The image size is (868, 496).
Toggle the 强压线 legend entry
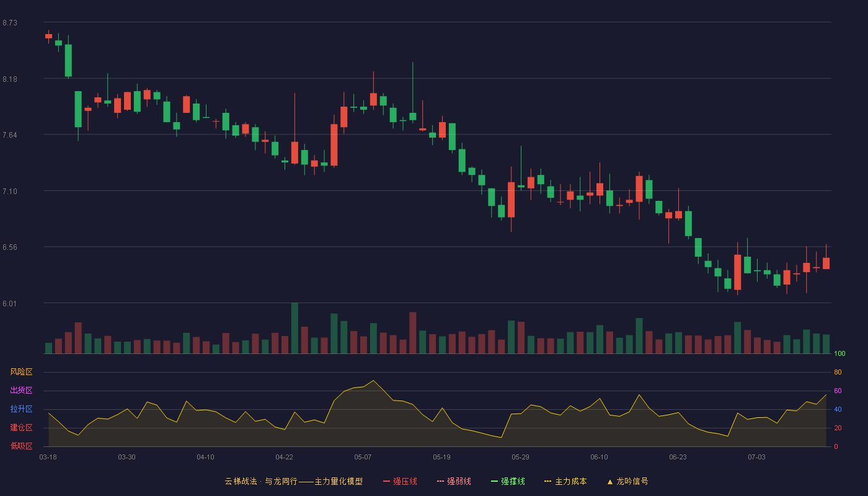pos(400,481)
